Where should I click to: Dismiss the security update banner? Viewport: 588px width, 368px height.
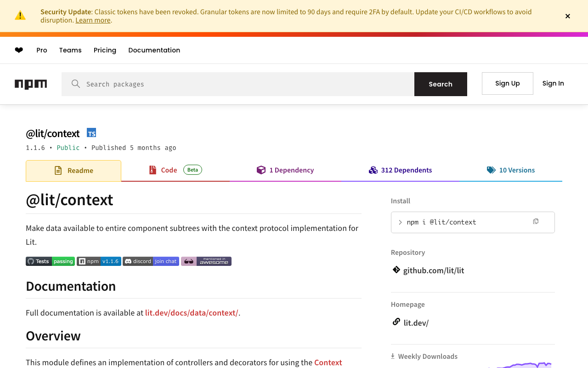[568, 16]
